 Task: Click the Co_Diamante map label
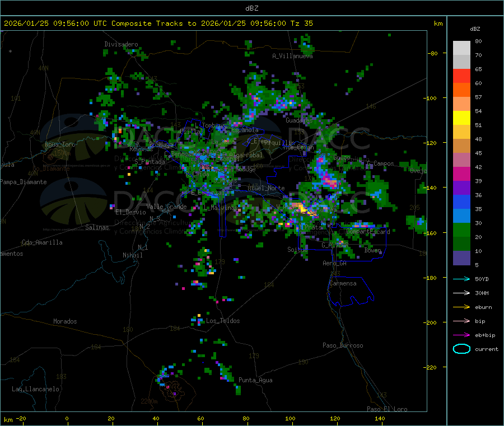click(51, 168)
